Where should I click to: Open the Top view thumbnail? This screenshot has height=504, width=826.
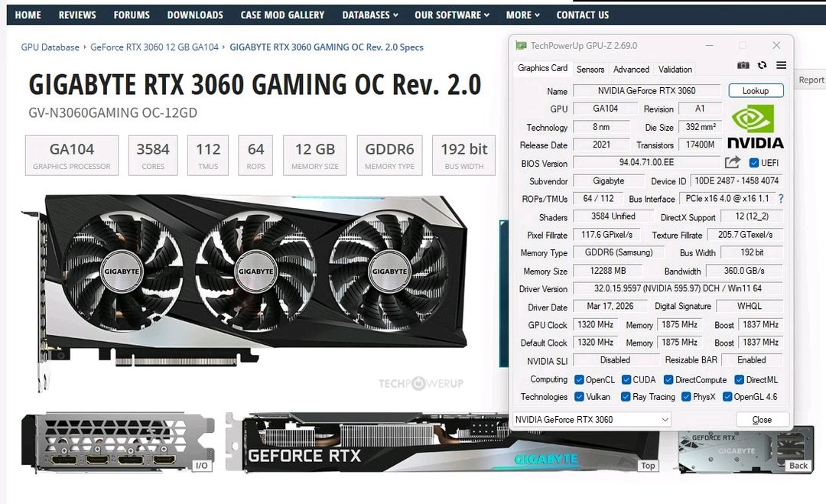coord(443,442)
